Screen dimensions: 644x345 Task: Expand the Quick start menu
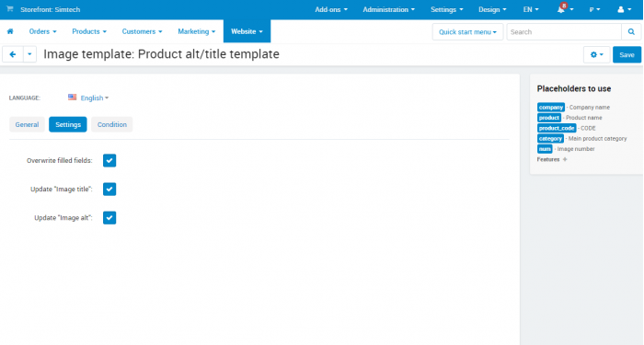point(467,31)
